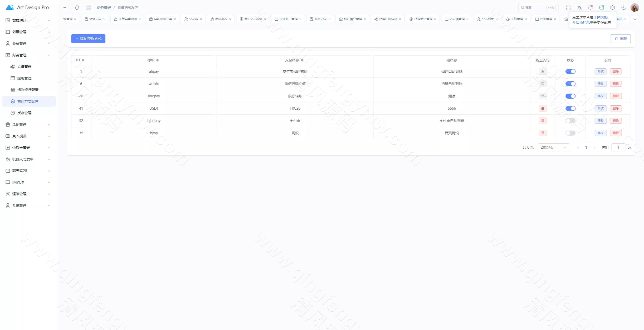
Task: Turn off the USDT status switch
Action: click(570, 108)
